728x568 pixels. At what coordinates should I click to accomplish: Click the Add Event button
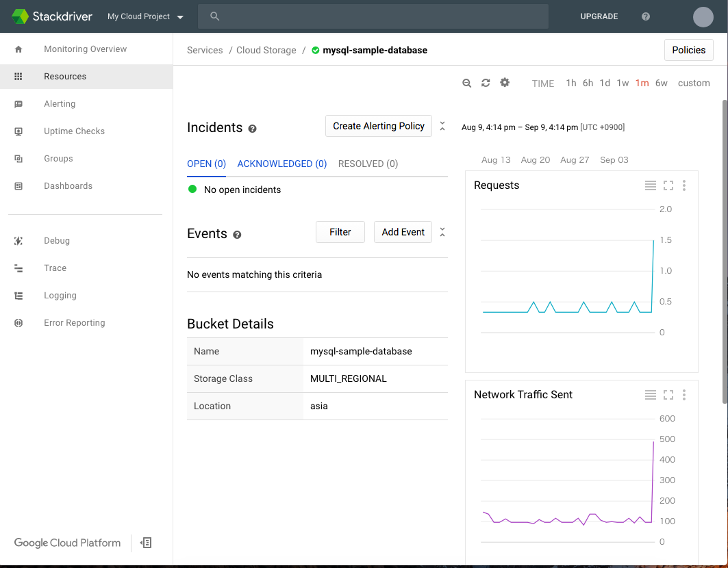[403, 232]
